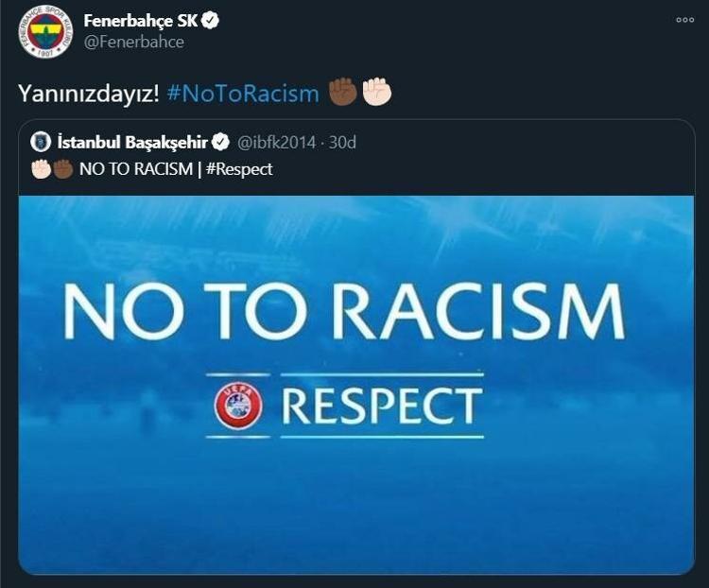Open the Fenerbahçe SK profile avatar
Viewport: 709px width, 588px height.
(45, 31)
